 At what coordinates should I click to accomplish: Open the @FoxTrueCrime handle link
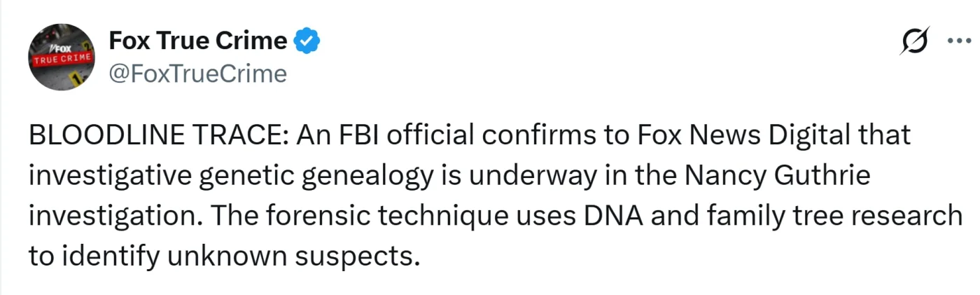pos(197,74)
